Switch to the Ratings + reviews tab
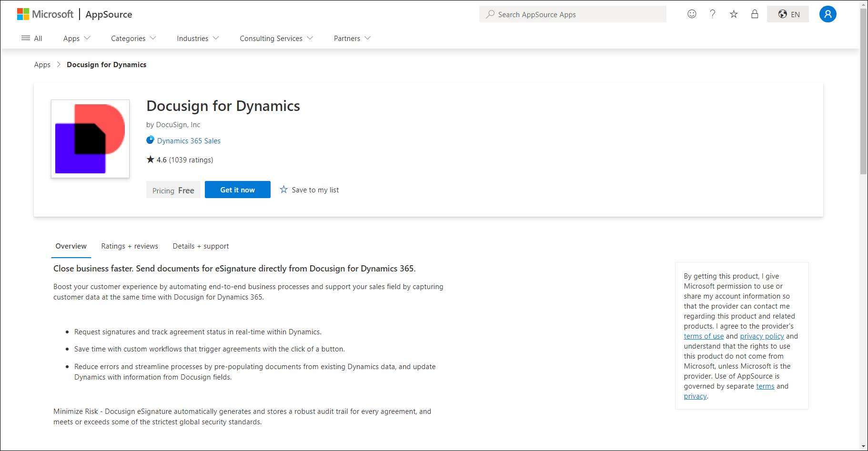 coord(129,246)
